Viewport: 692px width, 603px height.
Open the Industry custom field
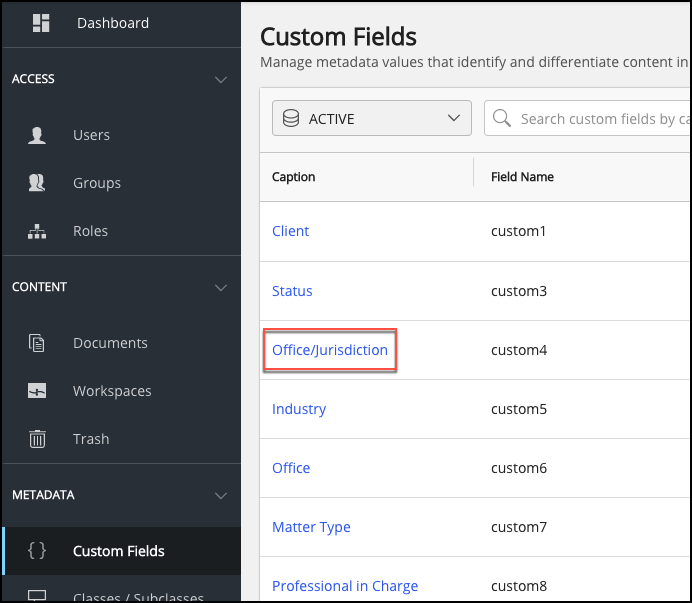(299, 409)
